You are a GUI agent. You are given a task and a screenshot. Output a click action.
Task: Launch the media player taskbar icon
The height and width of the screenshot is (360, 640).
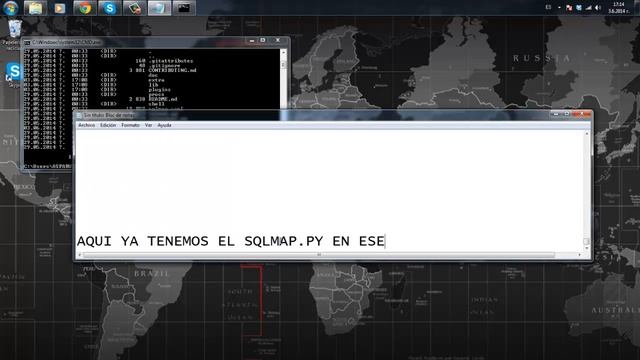(x=60, y=8)
